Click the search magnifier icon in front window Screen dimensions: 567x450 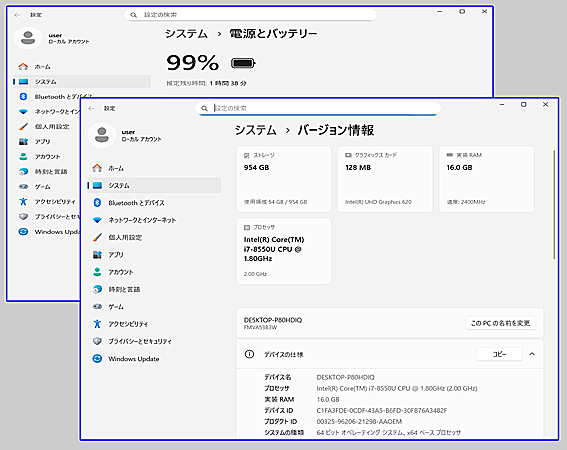(204, 108)
